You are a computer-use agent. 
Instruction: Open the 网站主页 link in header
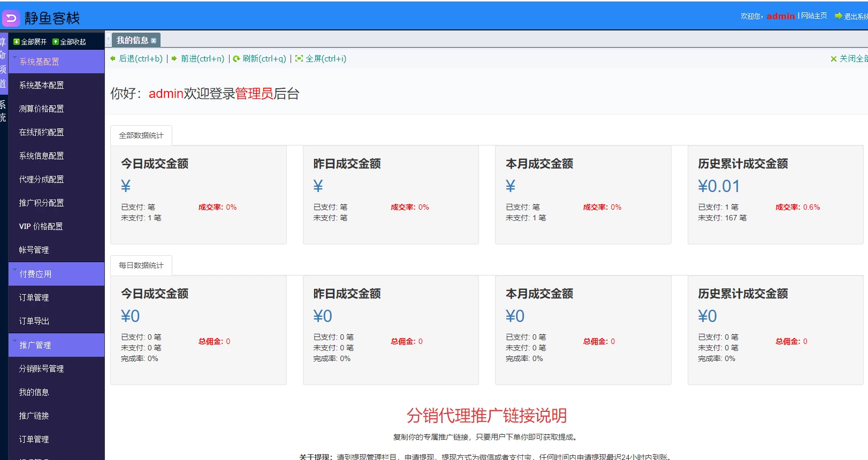(x=814, y=16)
